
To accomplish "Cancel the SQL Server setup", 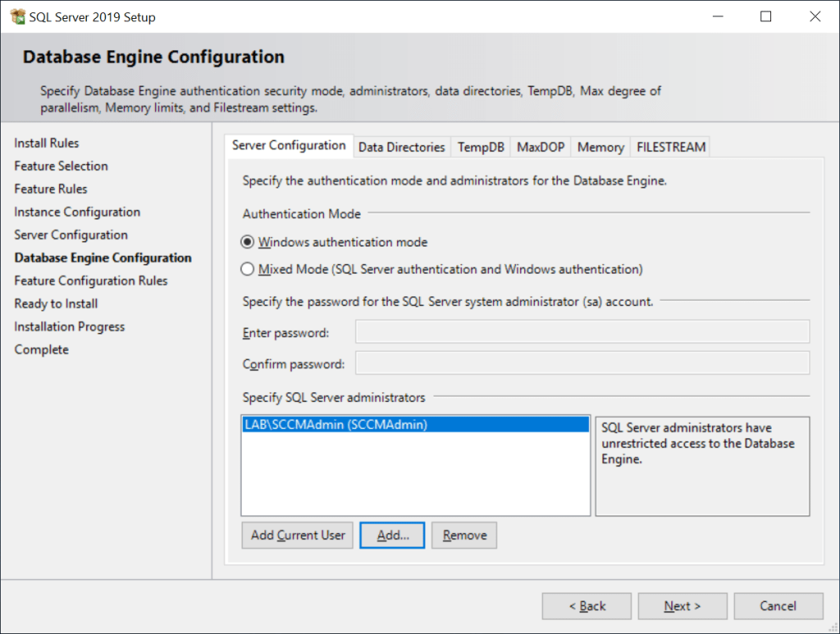I will (x=778, y=606).
